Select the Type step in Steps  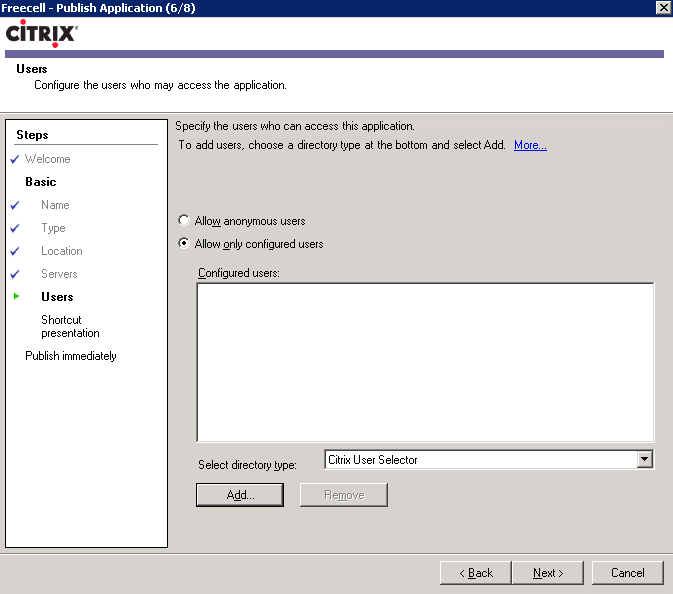point(53,228)
